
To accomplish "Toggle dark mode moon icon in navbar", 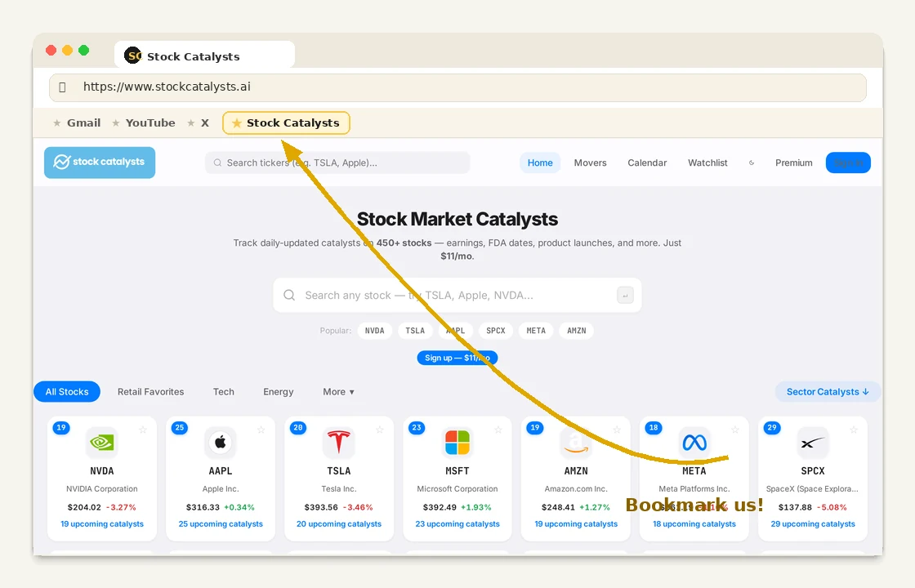I will [752, 163].
